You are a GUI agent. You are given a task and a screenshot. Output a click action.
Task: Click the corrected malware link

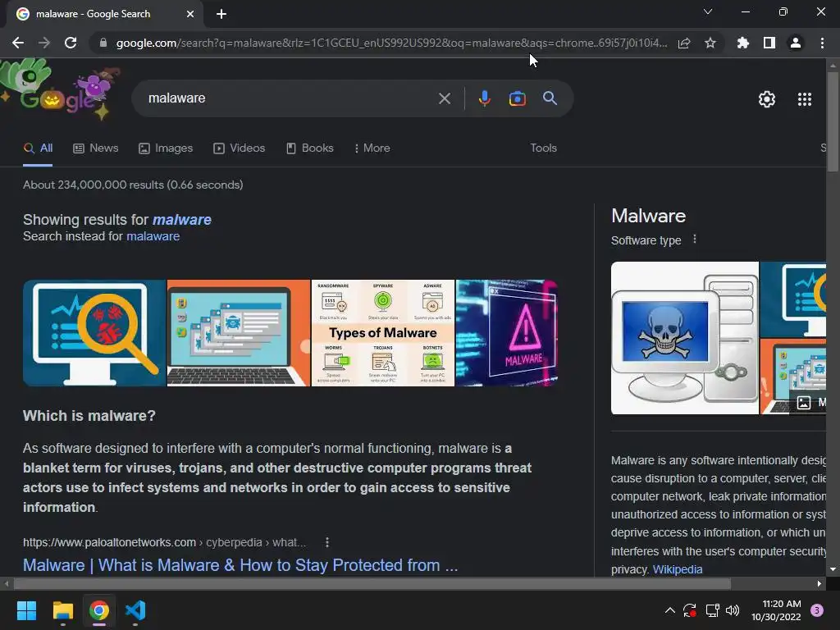181,220
